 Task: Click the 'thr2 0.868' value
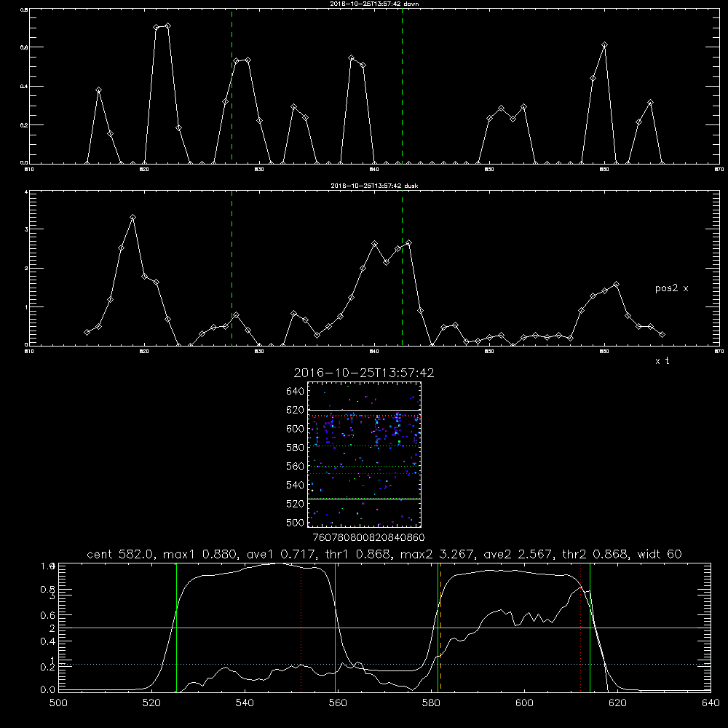pos(594,554)
